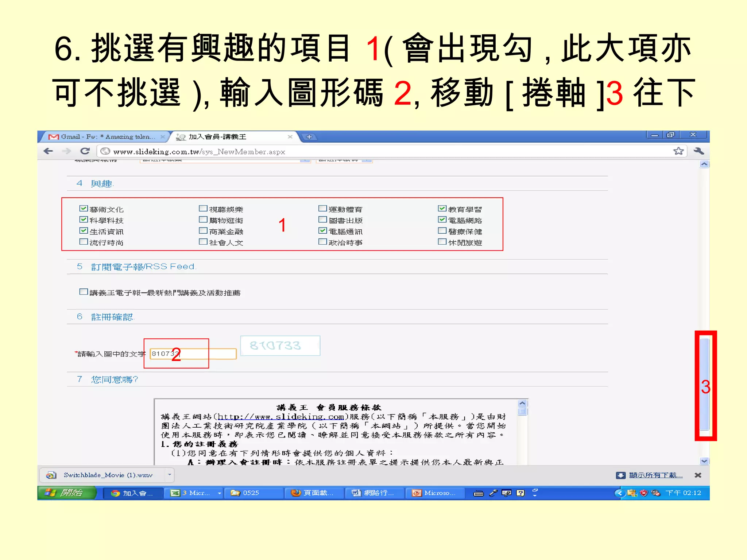747x560 pixels.
Task: Check 購物逛街 interest
Action: (203, 219)
